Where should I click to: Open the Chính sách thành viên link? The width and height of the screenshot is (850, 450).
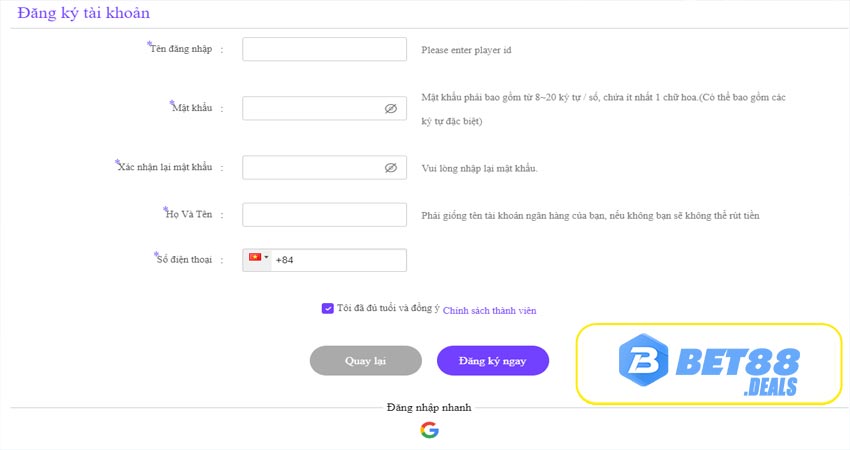coord(490,311)
